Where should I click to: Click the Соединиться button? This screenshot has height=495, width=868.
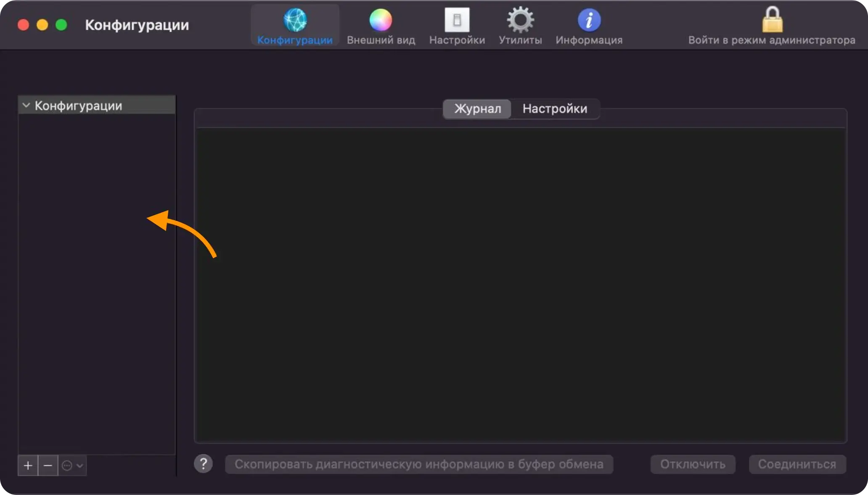click(x=797, y=464)
